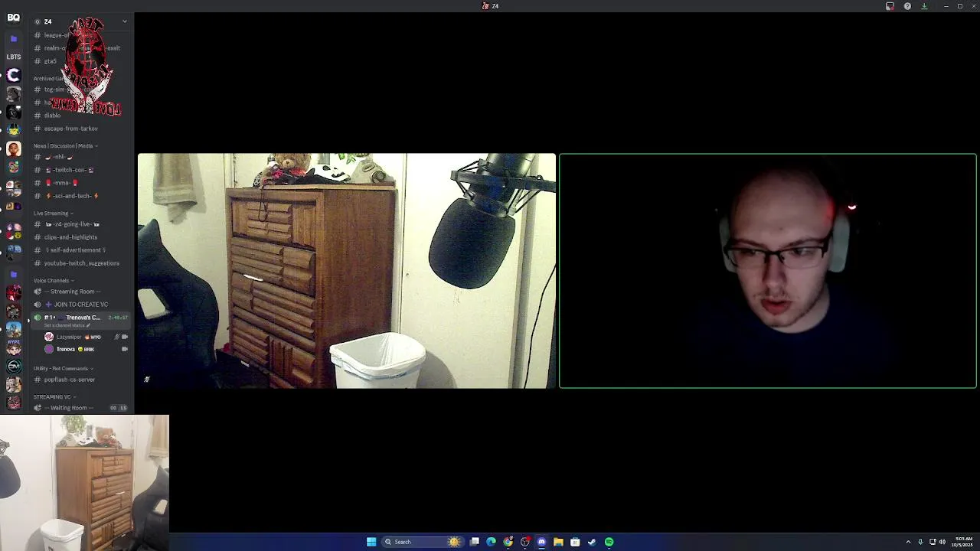The width and height of the screenshot is (980, 551).
Task: Collapse Voice Channels category
Action: coord(54,281)
